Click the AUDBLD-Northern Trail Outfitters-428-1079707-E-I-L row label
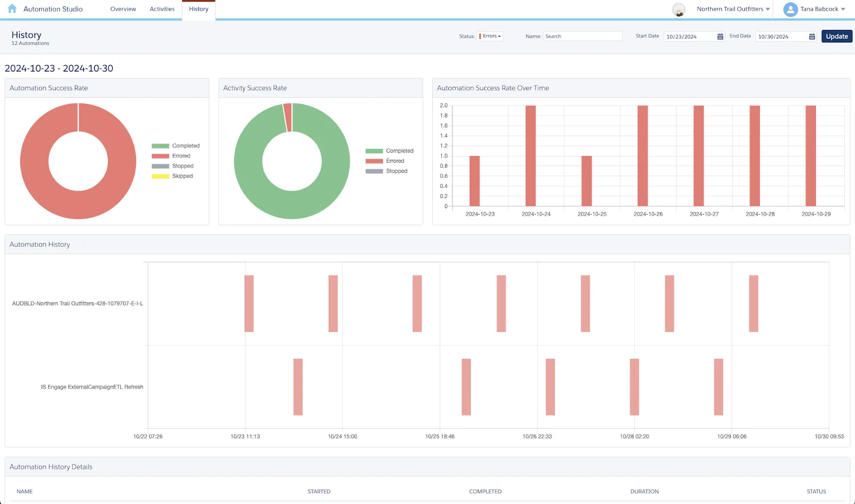Viewport: 855px width, 504px height. [77, 304]
